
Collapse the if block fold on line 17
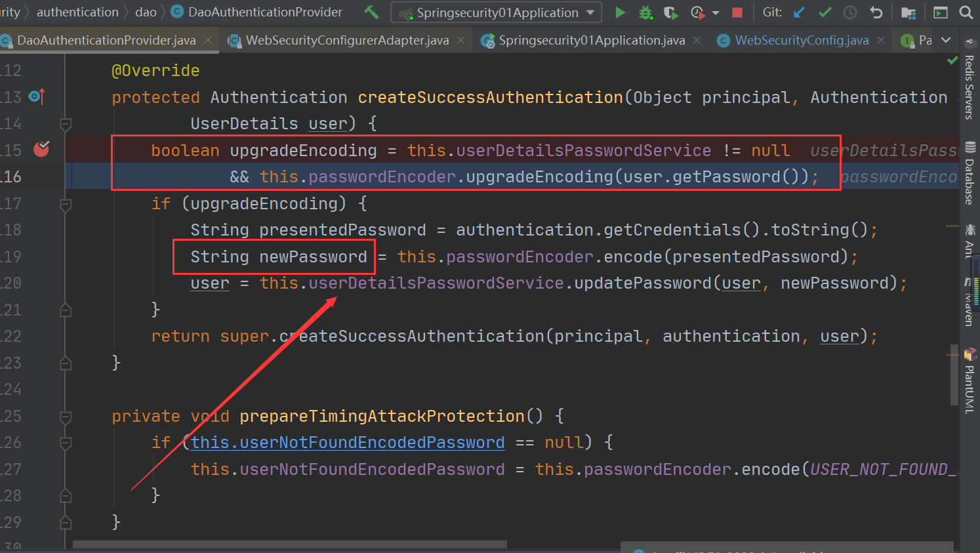(66, 204)
